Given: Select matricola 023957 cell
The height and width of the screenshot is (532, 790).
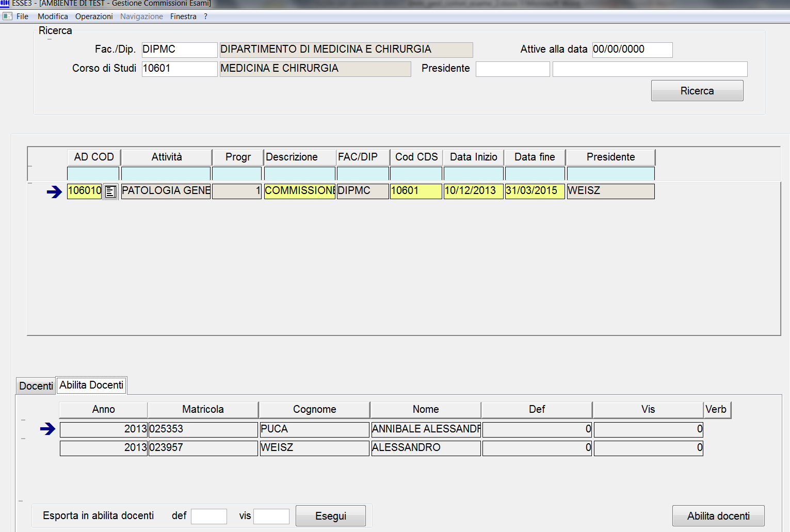Looking at the screenshot, I should (203, 448).
